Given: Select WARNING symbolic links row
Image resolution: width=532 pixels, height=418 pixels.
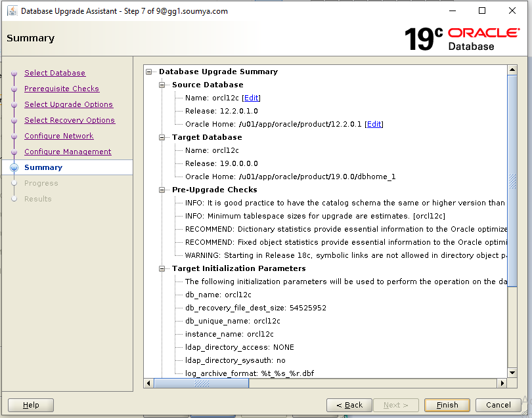Looking at the screenshot, I should pyautogui.click(x=345, y=256).
